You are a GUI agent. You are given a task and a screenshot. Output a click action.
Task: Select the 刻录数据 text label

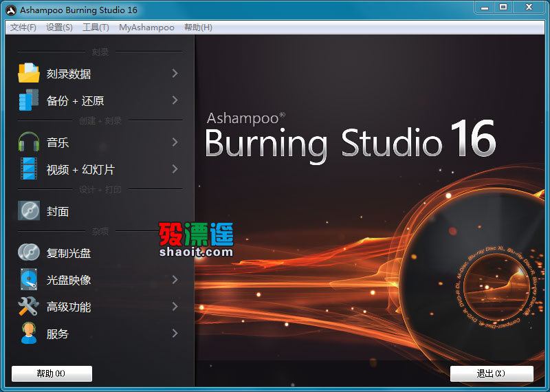[69, 74]
